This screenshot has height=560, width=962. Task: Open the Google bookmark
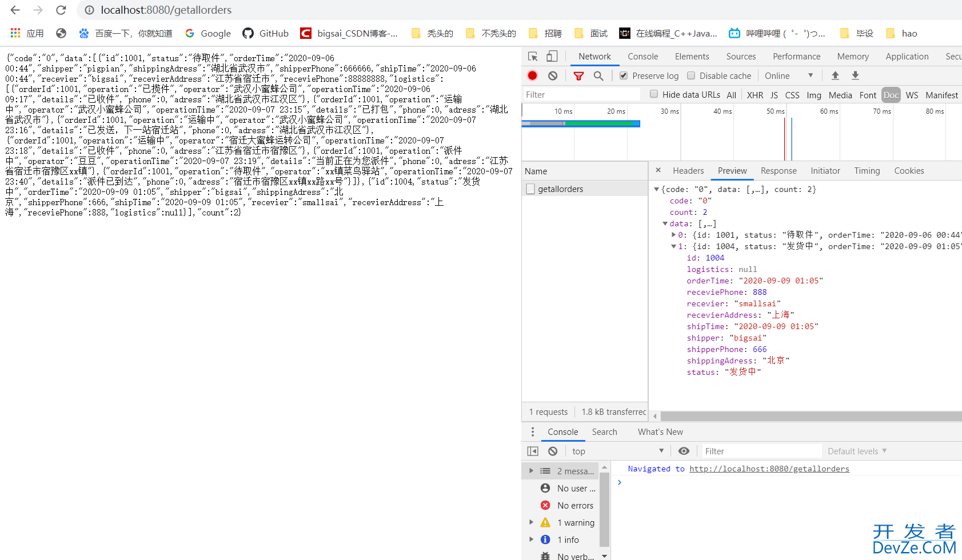(x=208, y=33)
